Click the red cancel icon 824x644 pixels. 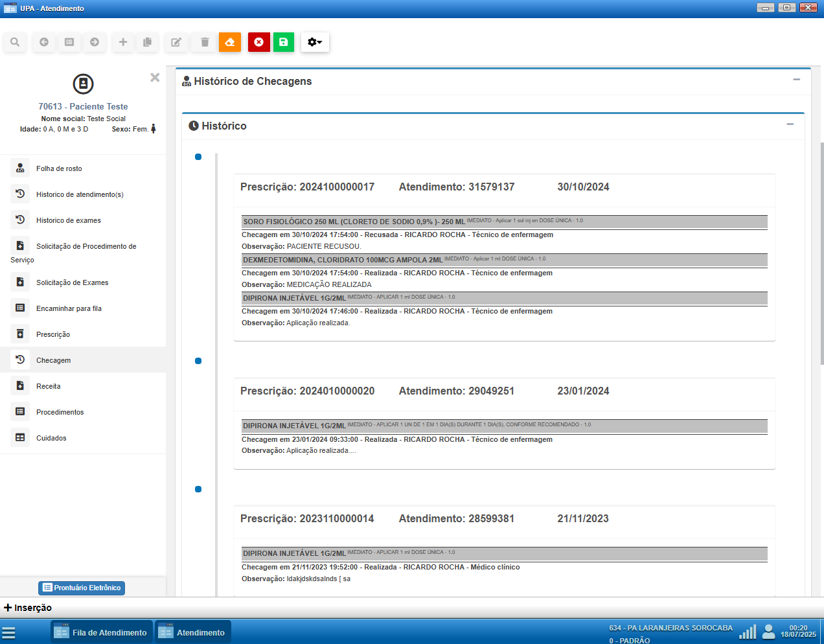point(259,42)
